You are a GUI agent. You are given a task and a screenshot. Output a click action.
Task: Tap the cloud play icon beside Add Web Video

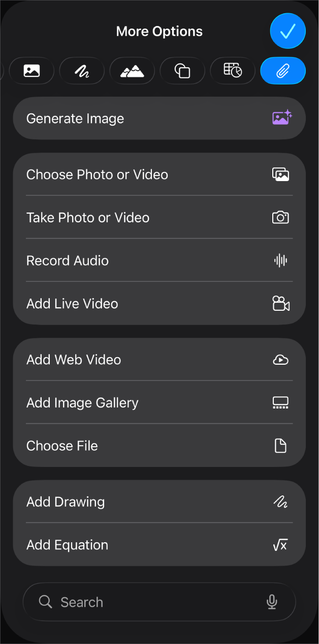tap(280, 360)
